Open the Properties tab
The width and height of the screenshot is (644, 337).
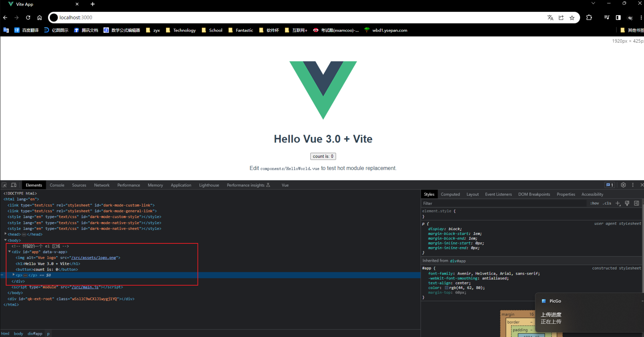tap(566, 194)
